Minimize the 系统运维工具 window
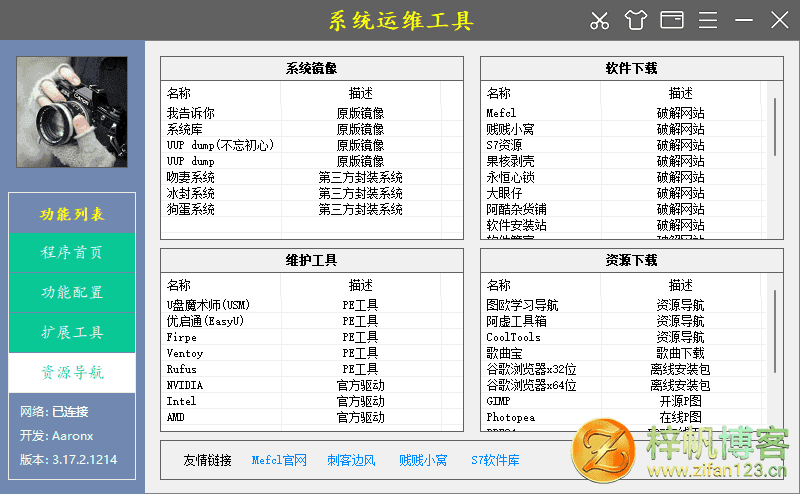 [744, 20]
